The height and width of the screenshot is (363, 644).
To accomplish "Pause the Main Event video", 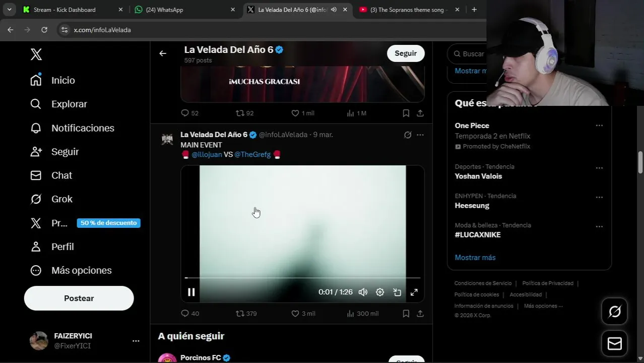I will coord(191,292).
